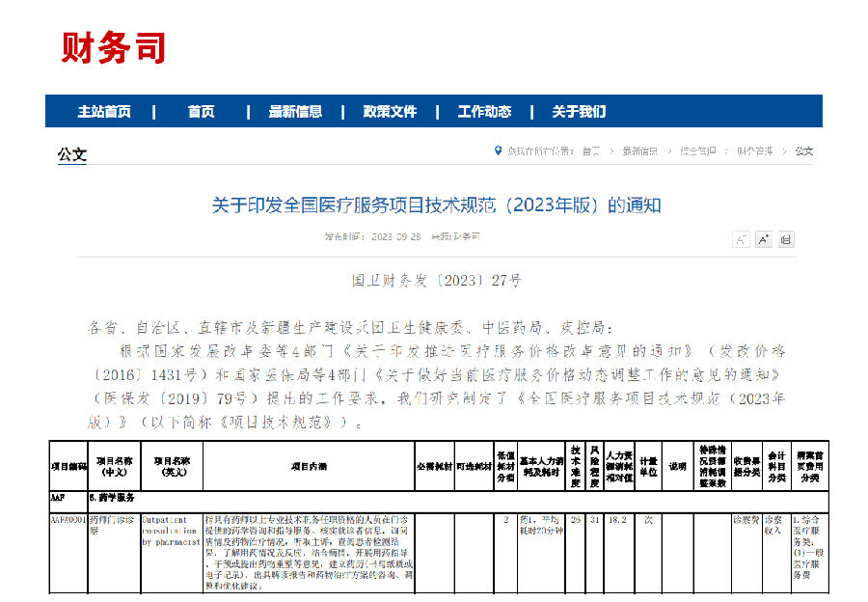Open 最新信息 in the navigation bar

pos(295,111)
